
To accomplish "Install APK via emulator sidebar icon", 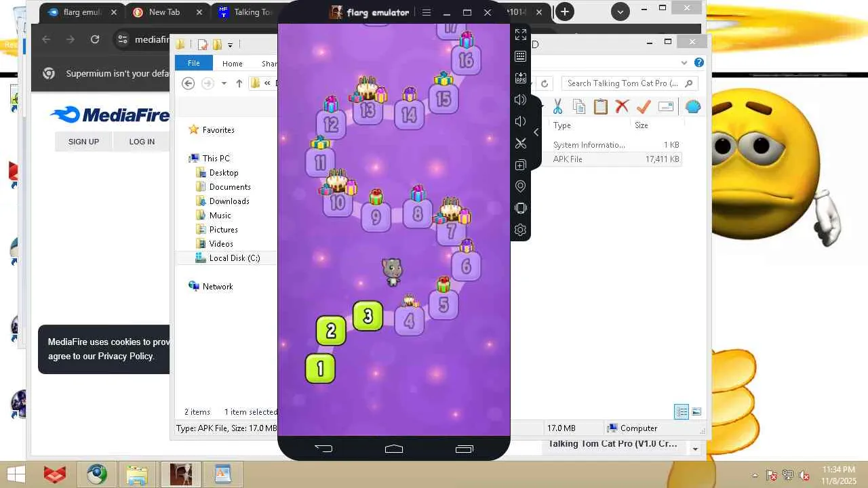I will pyautogui.click(x=521, y=78).
